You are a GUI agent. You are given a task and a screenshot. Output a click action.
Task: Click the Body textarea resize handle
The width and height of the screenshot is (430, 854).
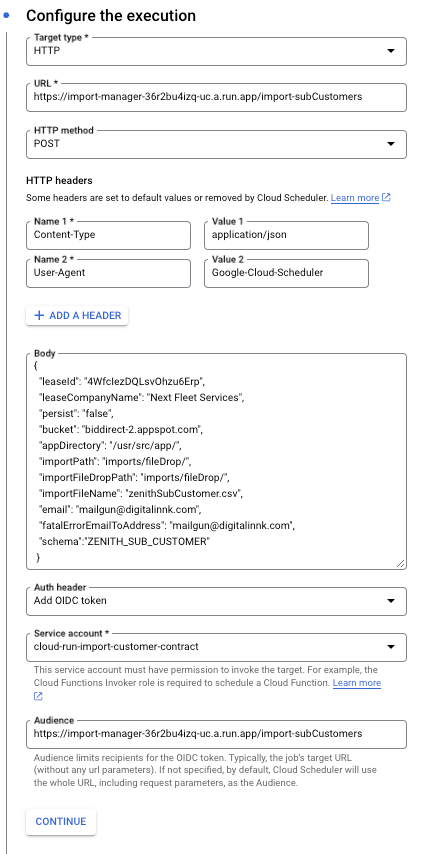click(401, 564)
